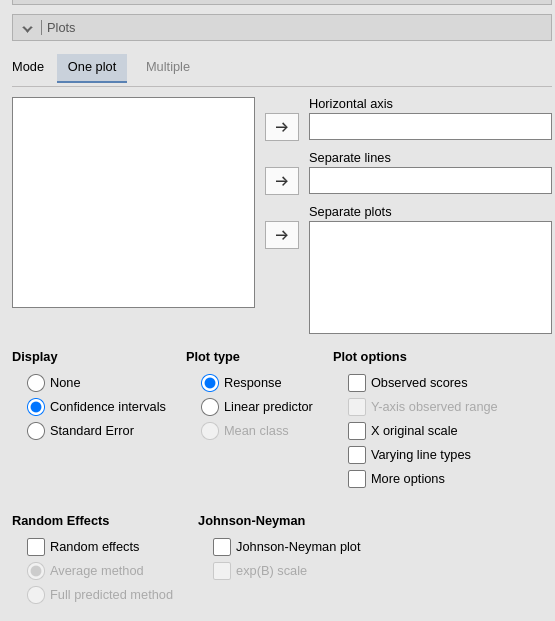Viewport: 555px width, 621px height.
Task: Click arrow button for Separate lines
Action: 282,181
